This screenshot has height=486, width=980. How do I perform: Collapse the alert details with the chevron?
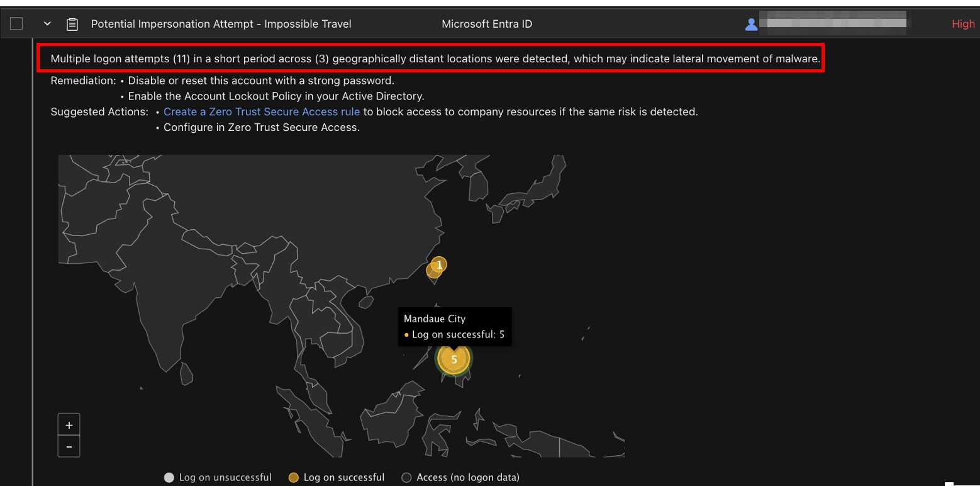pos(47,24)
